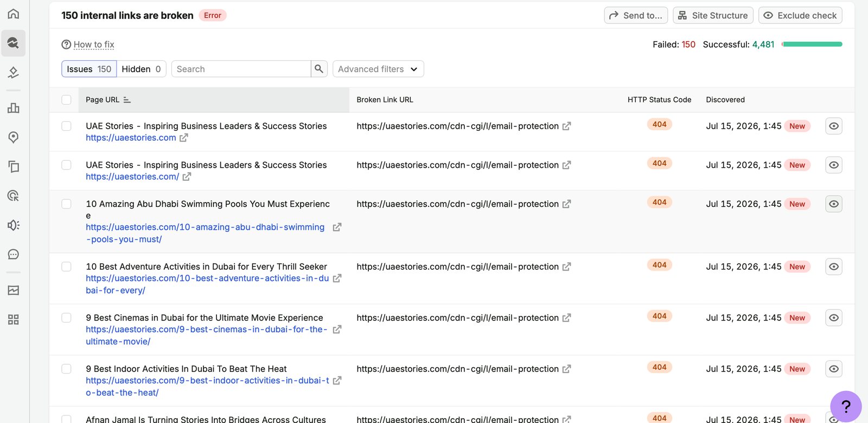Open external link icon next to https://uaestories.com
This screenshot has height=423, width=868.
pyautogui.click(x=184, y=138)
